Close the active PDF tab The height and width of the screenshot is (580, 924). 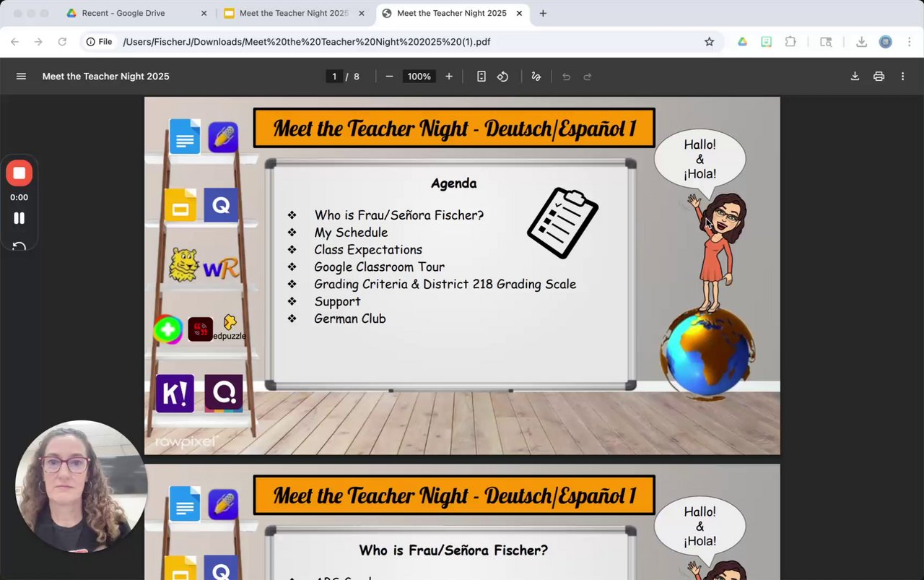(519, 13)
